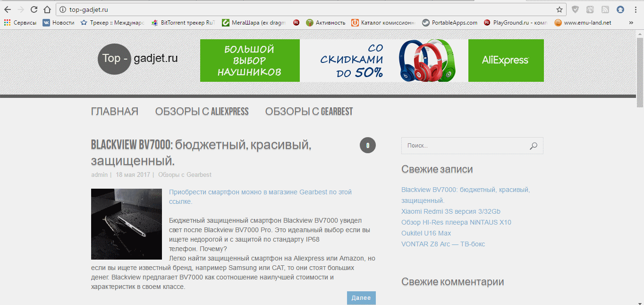
Task: Click the Далее read-more button
Action: click(x=361, y=298)
